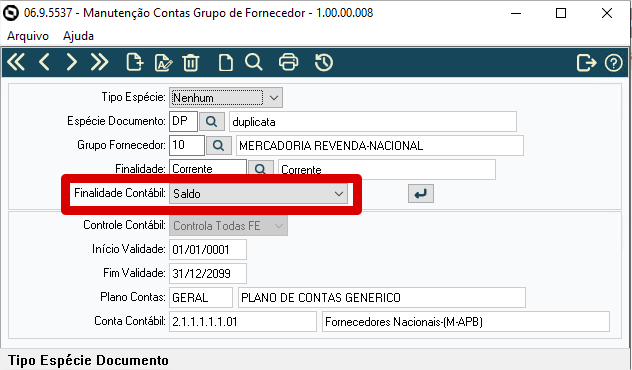Click 'Tipo Espécie Documento' status bar text
The height and width of the screenshot is (370, 632).
click(x=88, y=360)
